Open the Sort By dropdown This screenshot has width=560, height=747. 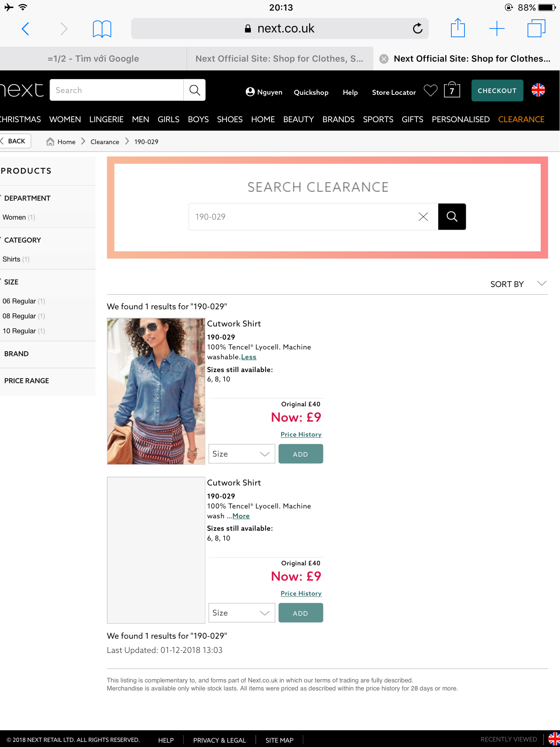[518, 284]
